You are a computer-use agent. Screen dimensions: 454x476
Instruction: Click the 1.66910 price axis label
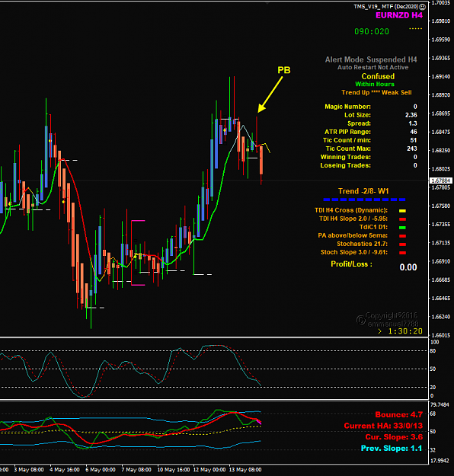(441, 261)
